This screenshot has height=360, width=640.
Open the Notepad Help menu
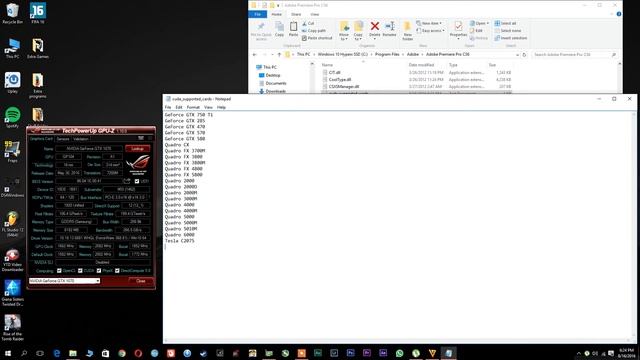221,107
